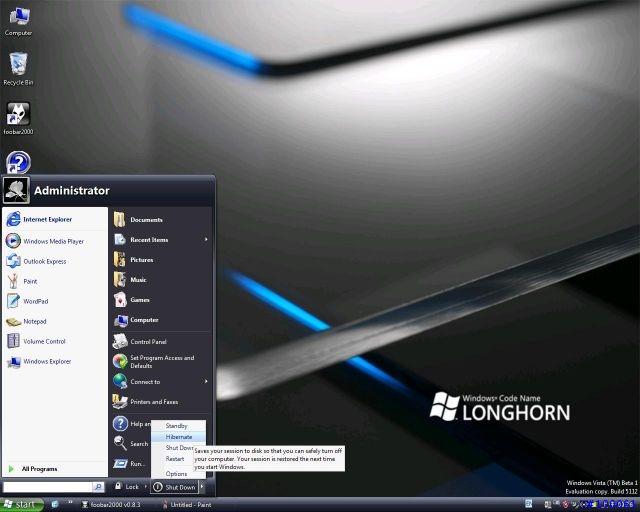Click the red shield security tray icon
The width and height of the screenshot is (640, 512).
tap(566, 505)
